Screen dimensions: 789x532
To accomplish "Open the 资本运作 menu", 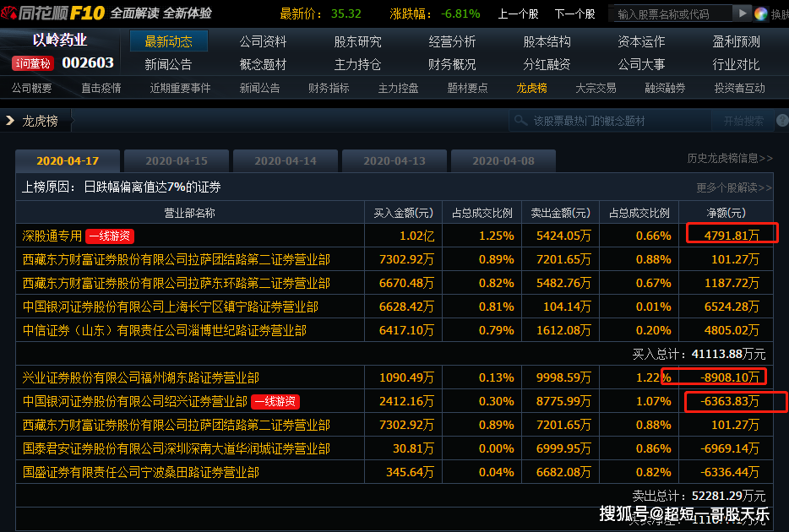I will 641,41.
